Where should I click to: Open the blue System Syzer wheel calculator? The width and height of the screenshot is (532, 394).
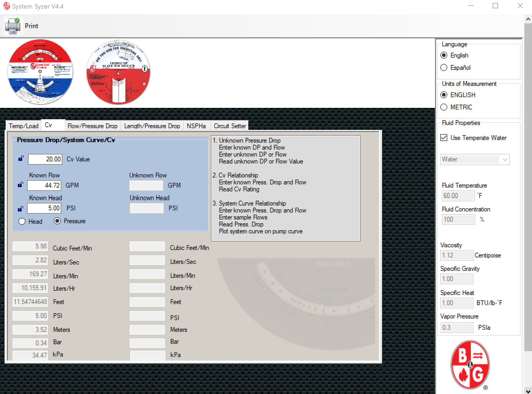[40, 72]
